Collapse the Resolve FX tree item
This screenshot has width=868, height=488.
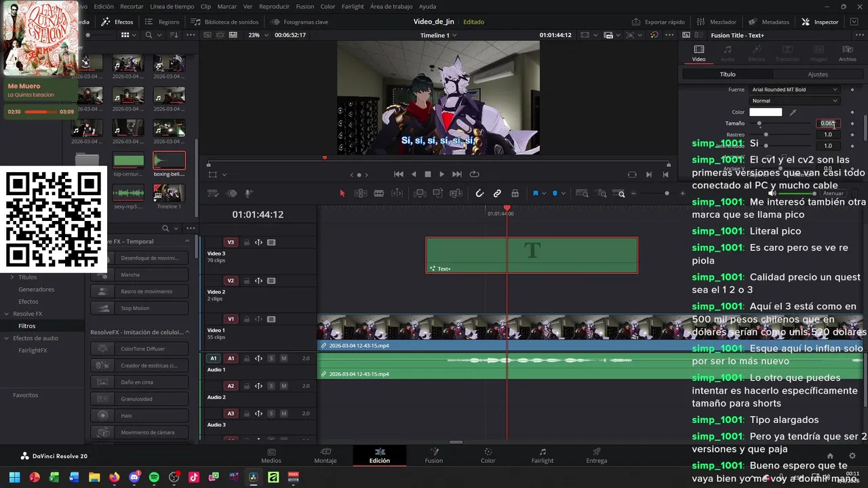tap(7, 314)
